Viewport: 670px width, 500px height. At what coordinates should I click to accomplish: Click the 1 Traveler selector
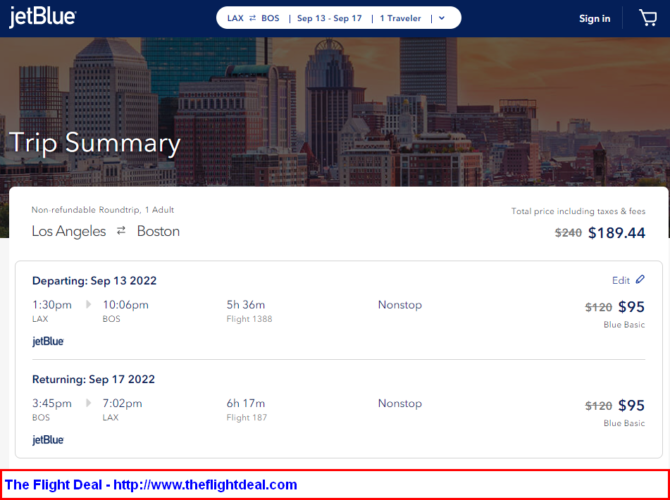pyautogui.click(x=400, y=18)
